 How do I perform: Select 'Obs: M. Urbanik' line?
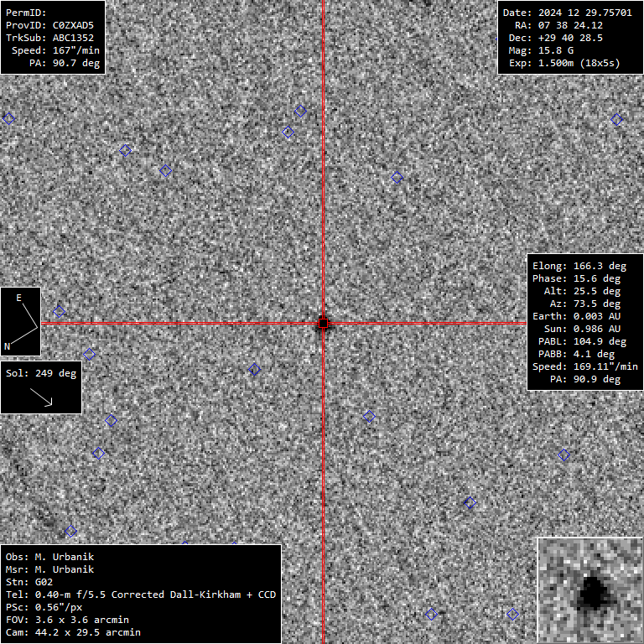pos(49,557)
